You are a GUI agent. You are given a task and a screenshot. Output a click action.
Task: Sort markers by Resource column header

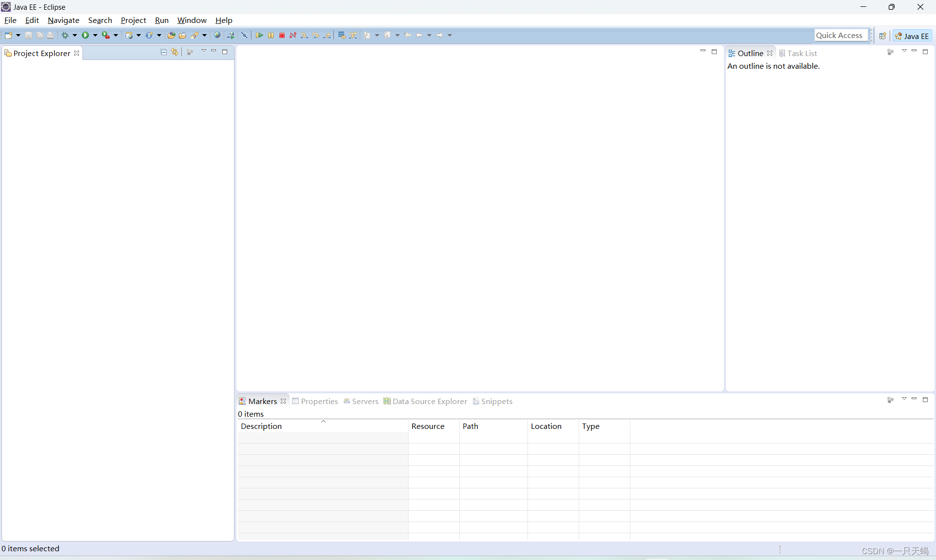pyautogui.click(x=434, y=426)
